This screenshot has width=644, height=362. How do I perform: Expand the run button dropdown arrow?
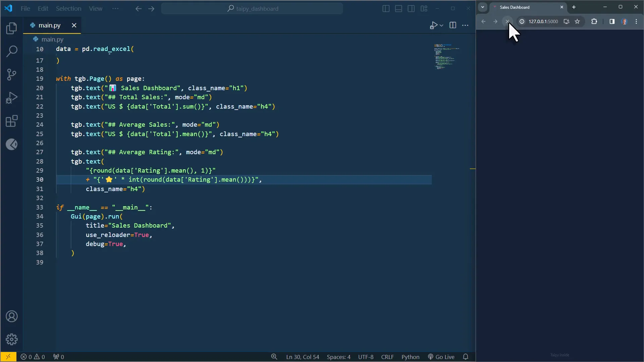pos(442,25)
